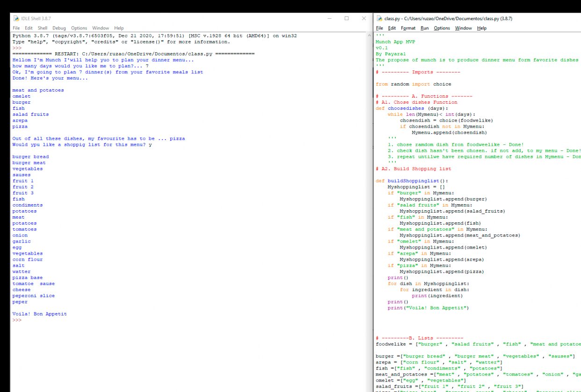
Task: Open the Edit menu in class.py editor
Action: click(392, 28)
